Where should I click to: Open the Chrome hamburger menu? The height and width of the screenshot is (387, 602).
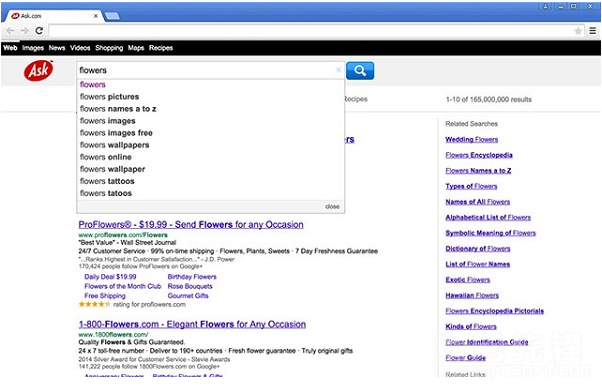(x=593, y=31)
